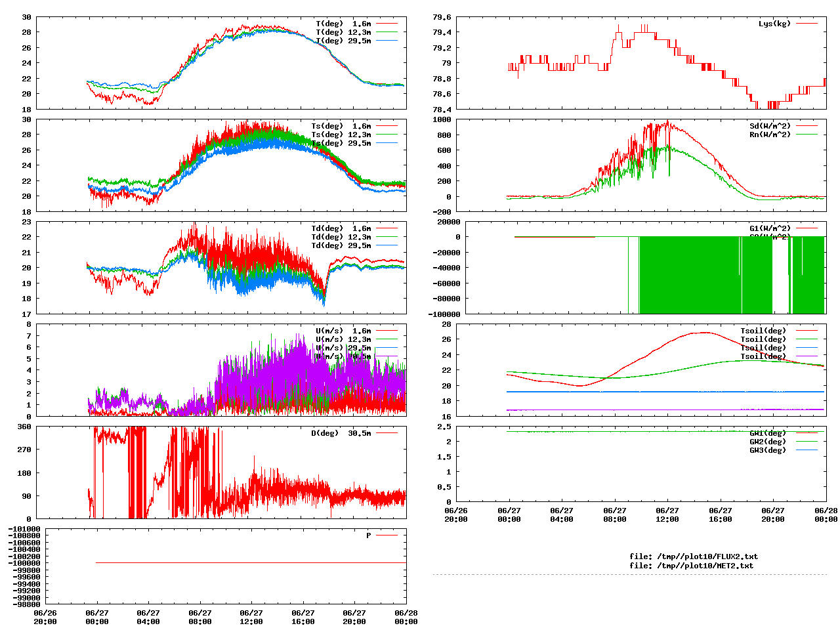Select the Tsoil(deg) legend entry with red line
This screenshot has height=630, width=840.
[763, 331]
